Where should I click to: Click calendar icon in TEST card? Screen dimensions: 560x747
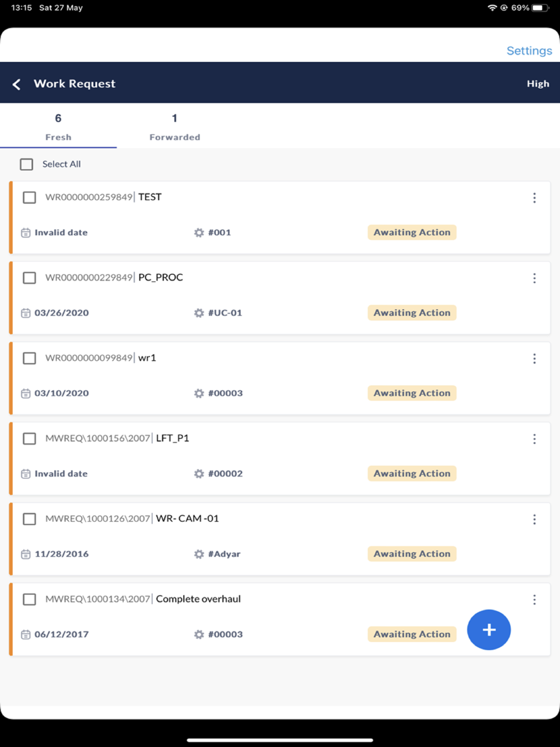(x=26, y=232)
